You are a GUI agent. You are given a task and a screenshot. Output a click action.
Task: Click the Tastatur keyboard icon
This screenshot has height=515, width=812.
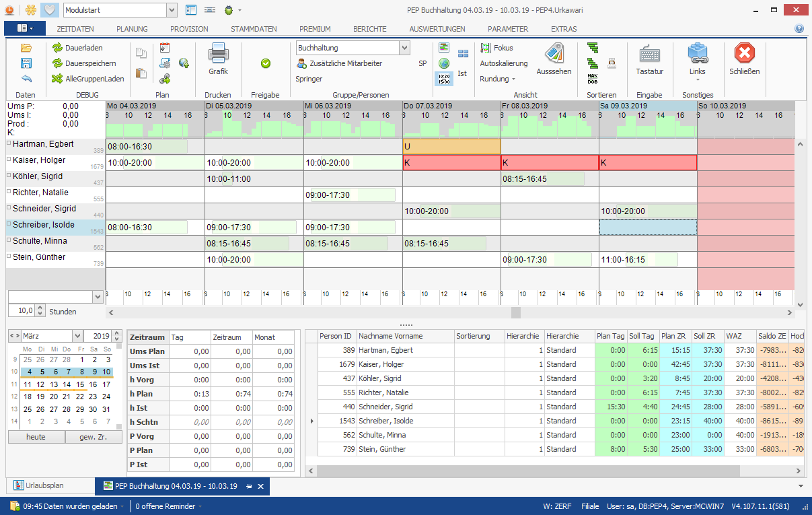tap(649, 54)
